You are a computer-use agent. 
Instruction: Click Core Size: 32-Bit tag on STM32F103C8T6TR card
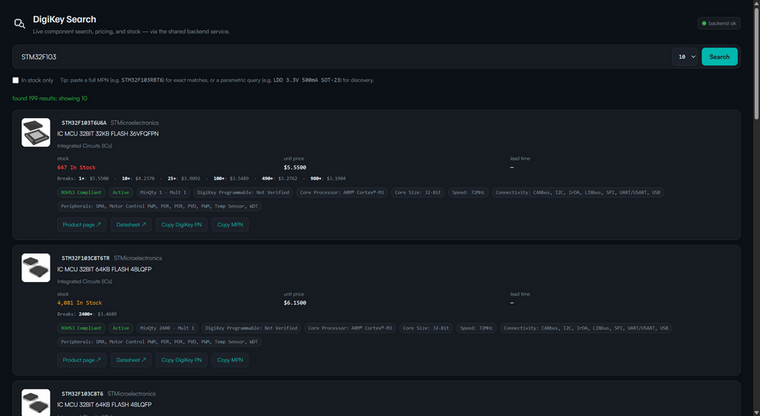click(426, 328)
